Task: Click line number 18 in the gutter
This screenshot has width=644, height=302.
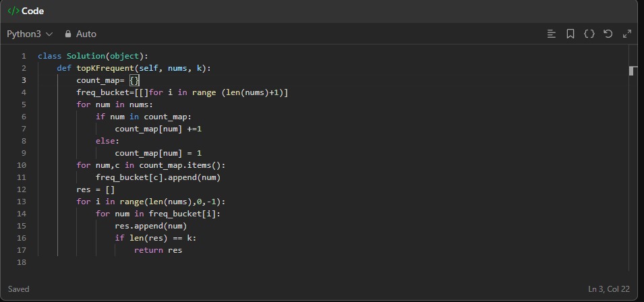Action: pyautogui.click(x=22, y=262)
